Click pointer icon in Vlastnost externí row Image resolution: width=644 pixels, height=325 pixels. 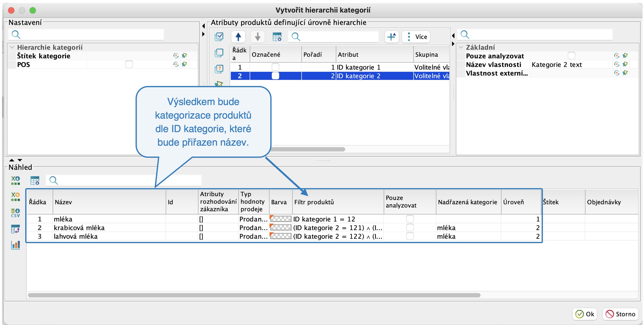pyautogui.click(x=625, y=73)
